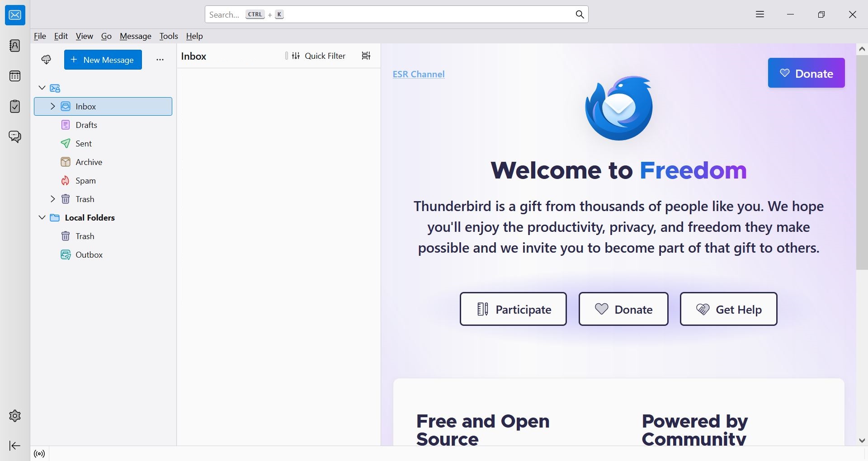The image size is (868, 461).
Task: Click the blue Donate button at top right
Action: pyautogui.click(x=806, y=73)
